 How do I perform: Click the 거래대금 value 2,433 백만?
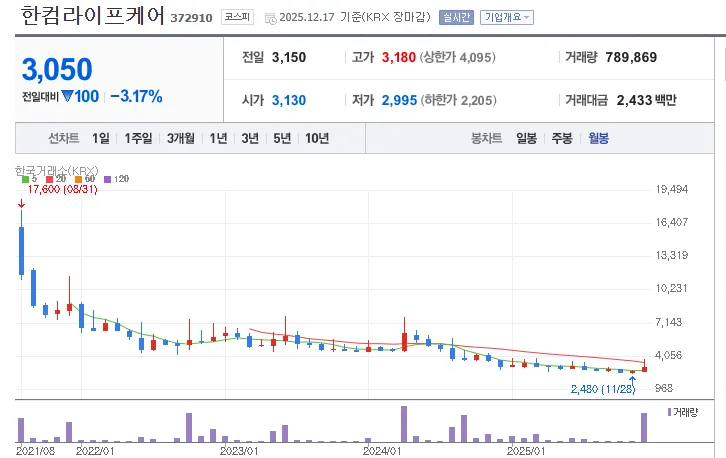pyautogui.click(x=646, y=100)
